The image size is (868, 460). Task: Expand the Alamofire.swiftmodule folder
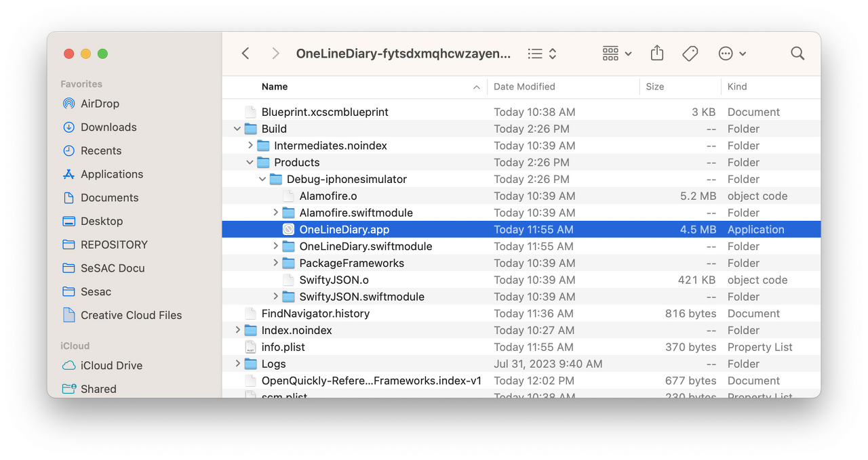point(275,213)
